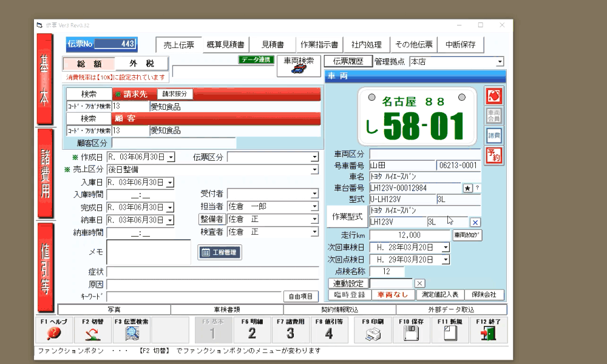
Task: Open the process management calendar button
Action: point(220,252)
